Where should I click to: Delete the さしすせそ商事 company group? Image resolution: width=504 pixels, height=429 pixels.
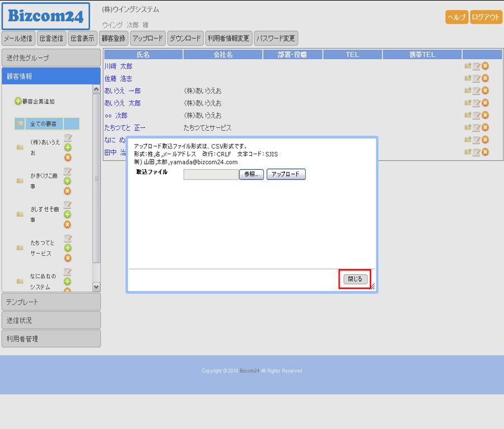point(68,225)
